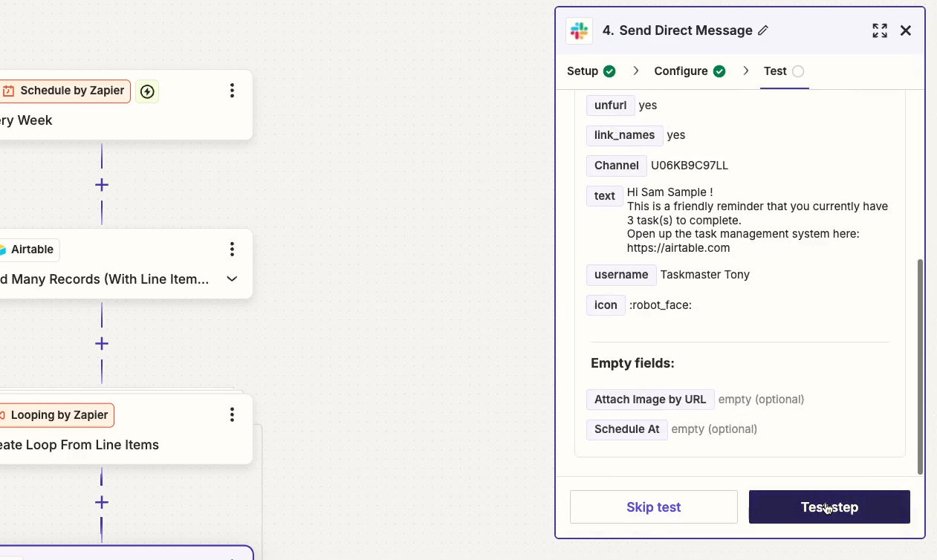Click the Test tab empty status circle
937x560 pixels.
pos(798,71)
